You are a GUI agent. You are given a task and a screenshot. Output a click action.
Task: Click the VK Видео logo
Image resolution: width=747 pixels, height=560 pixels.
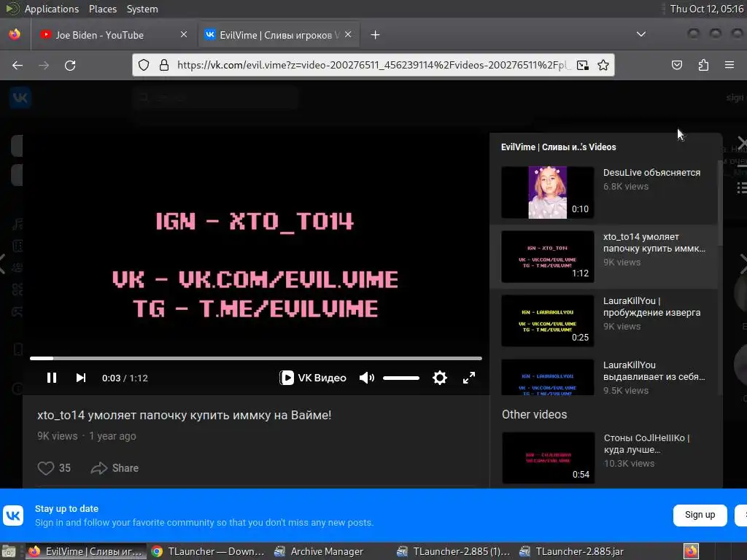point(312,378)
